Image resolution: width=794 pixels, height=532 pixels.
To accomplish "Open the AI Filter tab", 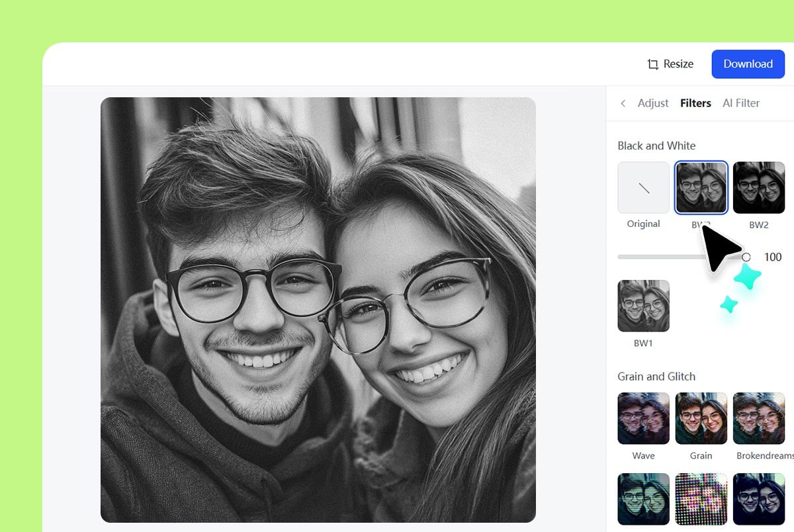I will click(x=741, y=103).
